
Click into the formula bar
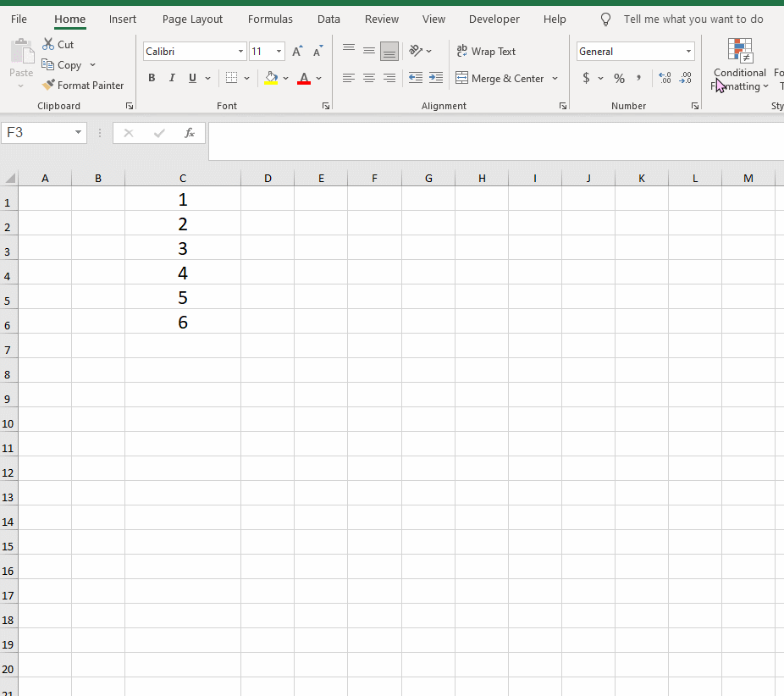click(496, 141)
